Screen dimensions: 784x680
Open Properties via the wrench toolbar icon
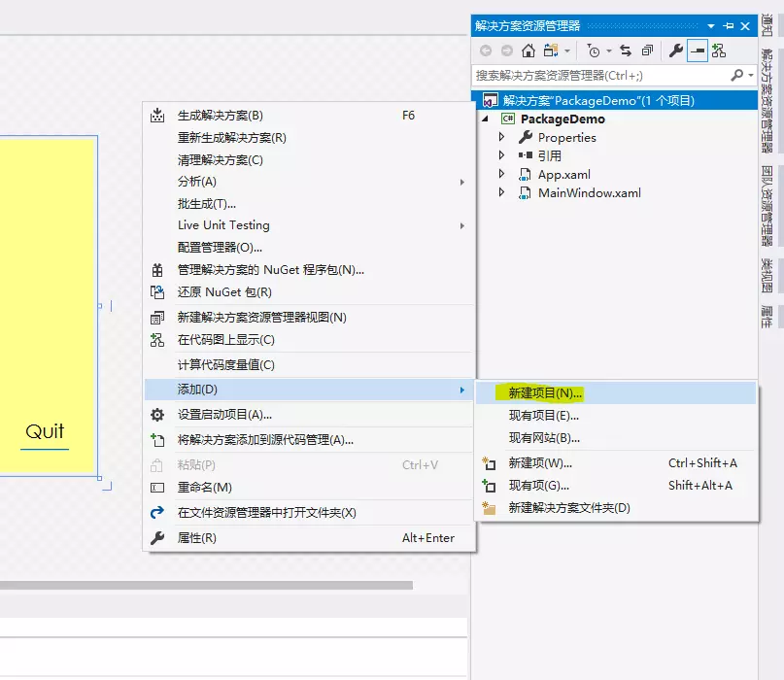click(x=676, y=51)
